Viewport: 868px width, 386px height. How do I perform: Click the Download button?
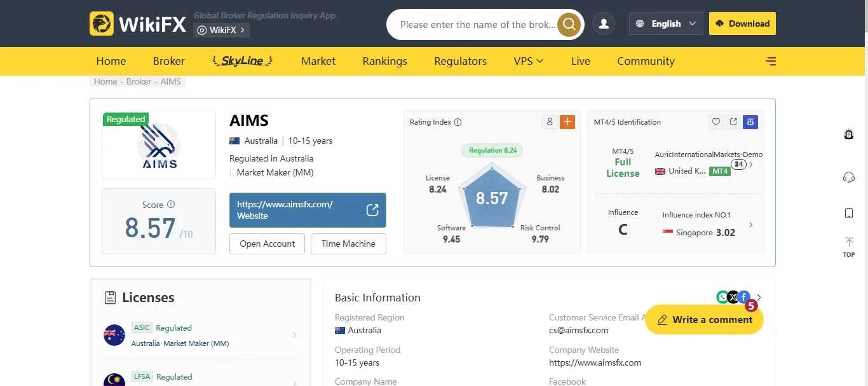(x=742, y=24)
